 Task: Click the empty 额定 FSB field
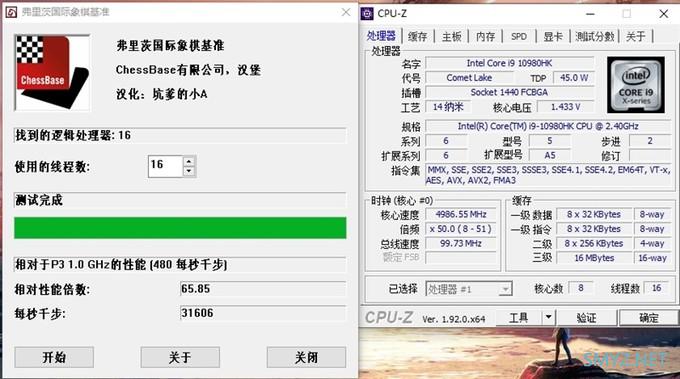click(x=461, y=258)
